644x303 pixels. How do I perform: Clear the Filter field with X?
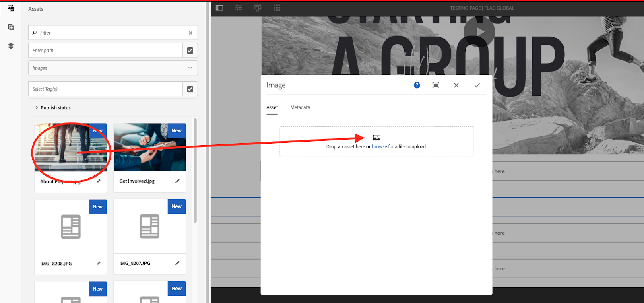(190, 33)
